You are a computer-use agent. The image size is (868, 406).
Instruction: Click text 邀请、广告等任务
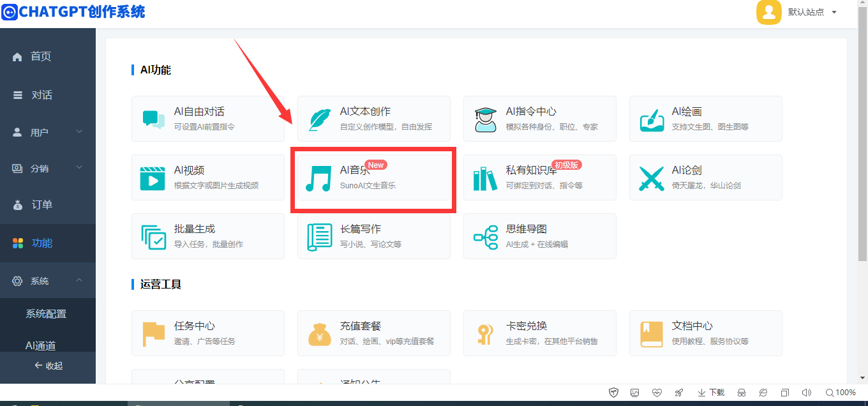(205, 342)
